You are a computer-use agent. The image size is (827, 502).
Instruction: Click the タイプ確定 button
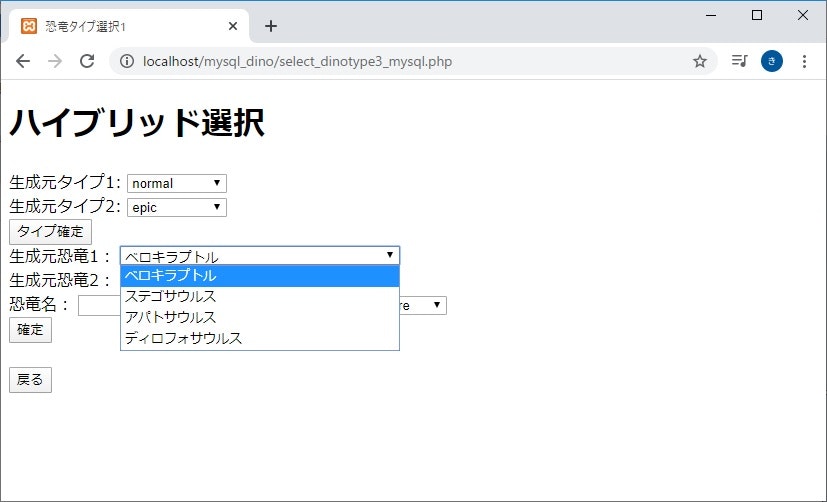click(x=50, y=232)
